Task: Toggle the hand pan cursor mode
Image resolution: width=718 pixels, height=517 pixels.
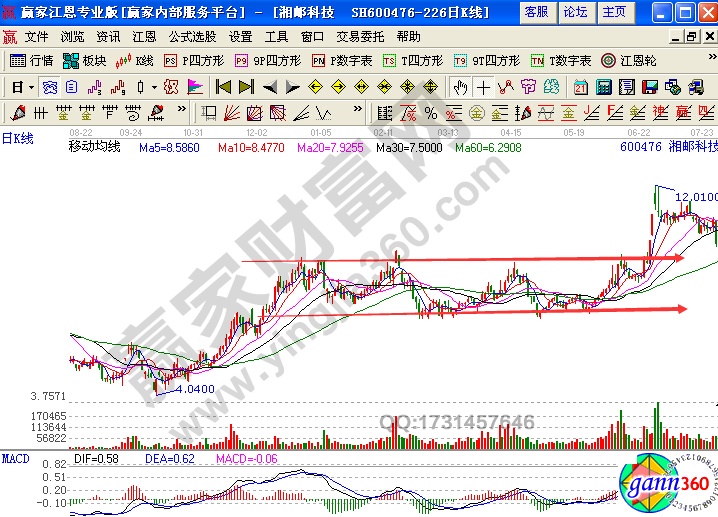Action: pyautogui.click(x=459, y=86)
